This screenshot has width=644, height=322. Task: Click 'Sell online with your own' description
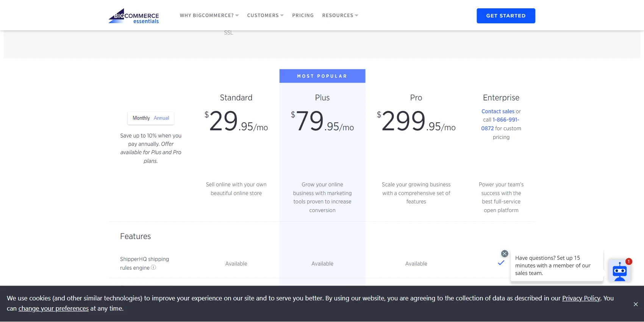pyautogui.click(x=236, y=189)
